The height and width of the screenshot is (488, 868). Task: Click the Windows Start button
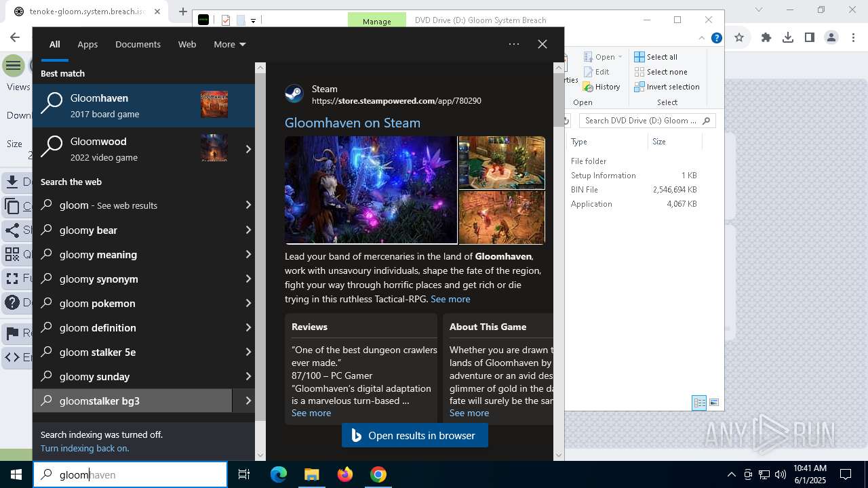(16, 474)
